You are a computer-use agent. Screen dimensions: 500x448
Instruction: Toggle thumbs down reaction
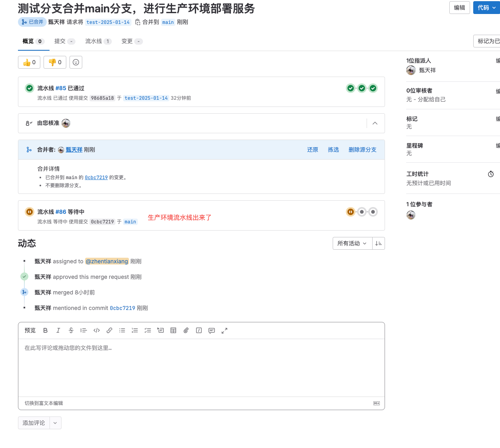pyautogui.click(x=55, y=62)
